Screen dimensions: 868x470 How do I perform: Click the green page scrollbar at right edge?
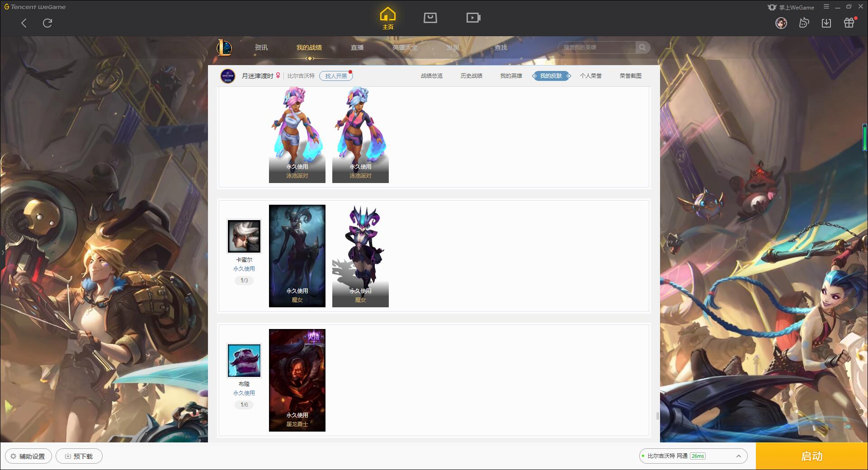pyautogui.click(x=864, y=138)
